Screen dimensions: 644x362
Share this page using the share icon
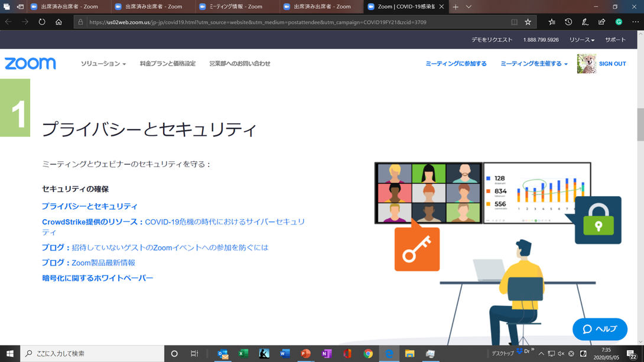click(601, 22)
